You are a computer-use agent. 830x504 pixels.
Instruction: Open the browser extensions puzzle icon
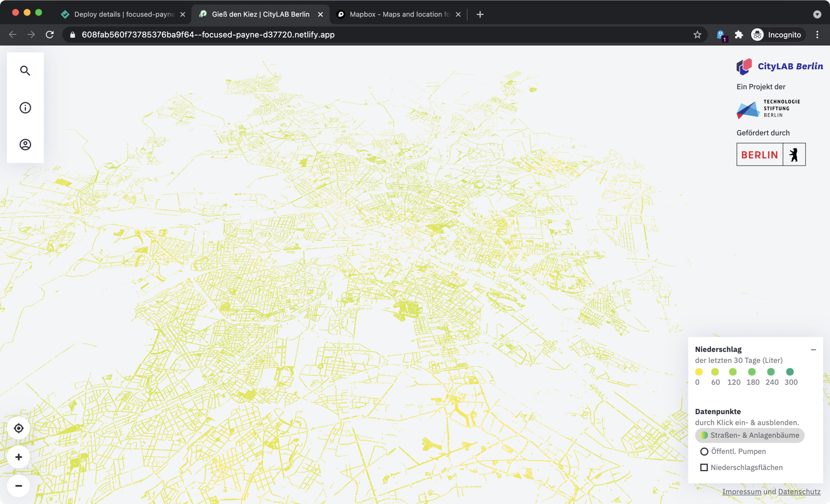pos(738,35)
